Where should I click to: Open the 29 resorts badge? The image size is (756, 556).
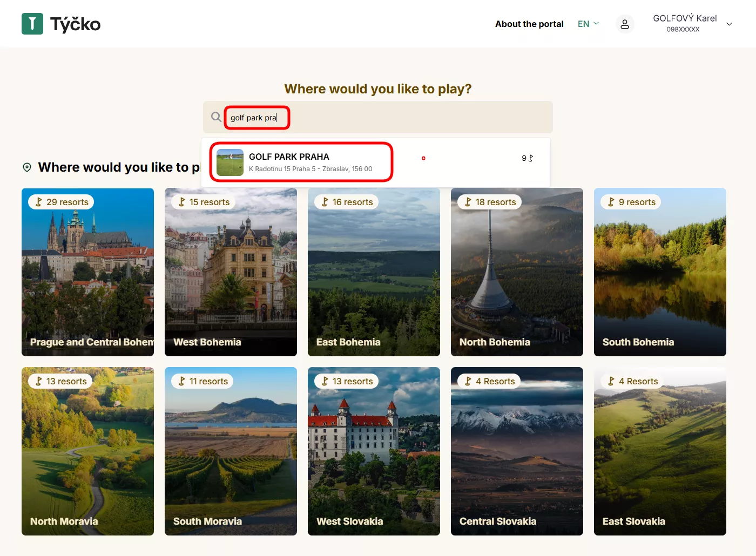[61, 202]
